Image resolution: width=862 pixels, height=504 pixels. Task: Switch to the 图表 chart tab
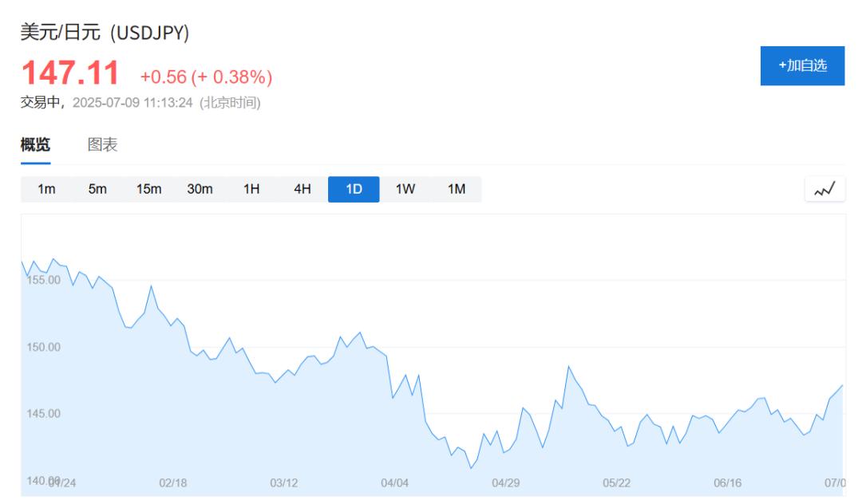click(102, 145)
